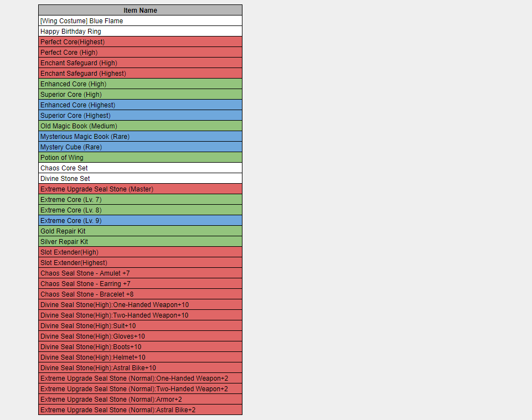This screenshot has width=532, height=420.
Task: Click Mysterious Magic Book (Rare) cell
Action: click(x=140, y=136)
